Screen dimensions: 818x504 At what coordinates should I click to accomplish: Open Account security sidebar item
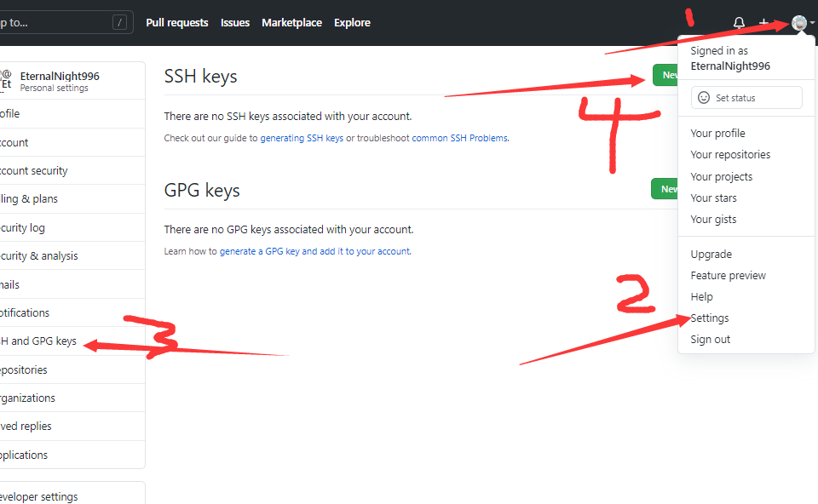(72, 170)
